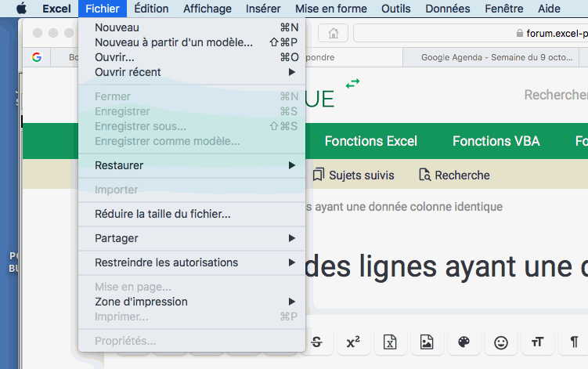This screenshot has width=588, height=369.
Task: Click the superscript x² icon
Action: coord(353,342)
